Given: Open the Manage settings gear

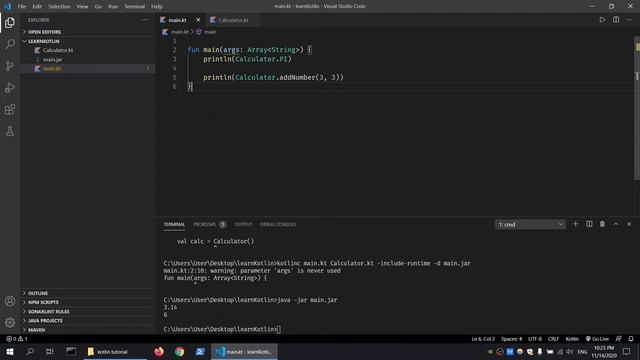Looking at the screenshot, I should (10, 322).
